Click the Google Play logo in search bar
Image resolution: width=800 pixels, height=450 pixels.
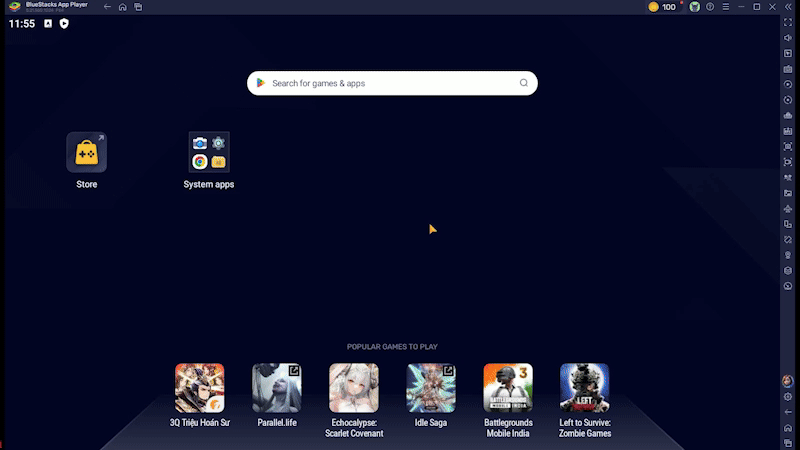pyautogui.click(x=261, y=83)
